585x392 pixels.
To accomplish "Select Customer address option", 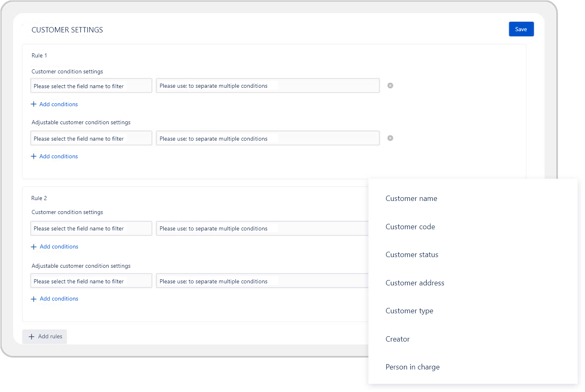I will (x=415, y=283).
